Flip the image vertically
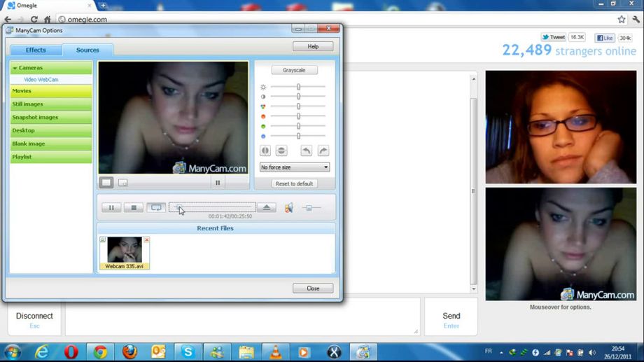644x362 pixels. (281, 151)
